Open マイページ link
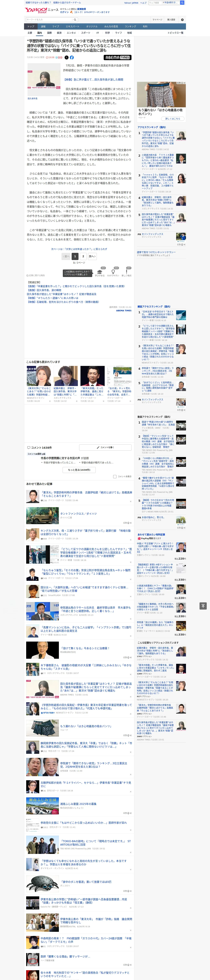This screenshot has height=980, width=210. click(157, 19)
